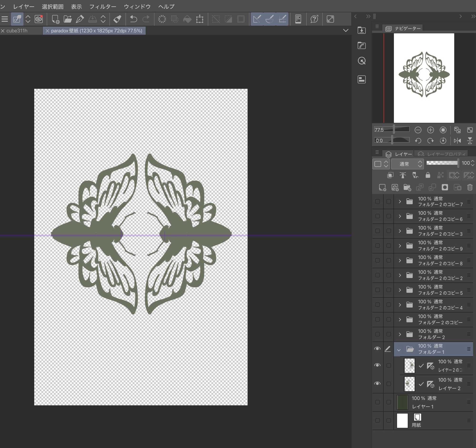
Task: Select the Transform scale/rotate icon
Action: coord(200,19)
